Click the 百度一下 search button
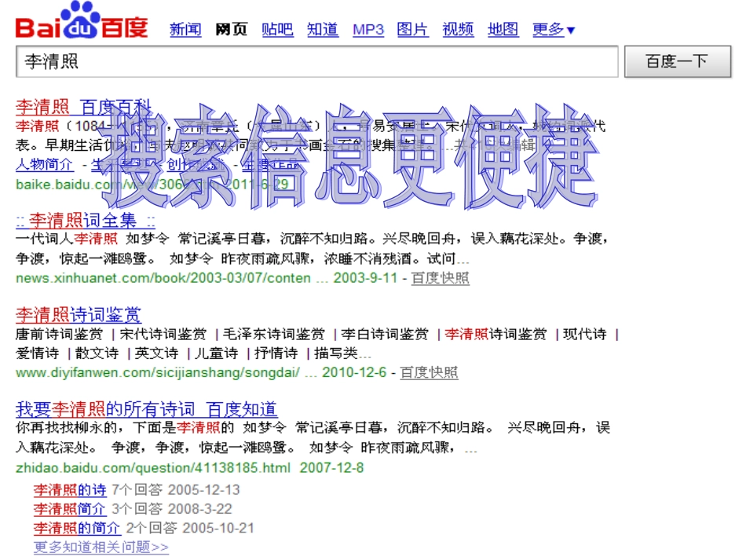This screenshot has height=560, width=746. (678, 61)
